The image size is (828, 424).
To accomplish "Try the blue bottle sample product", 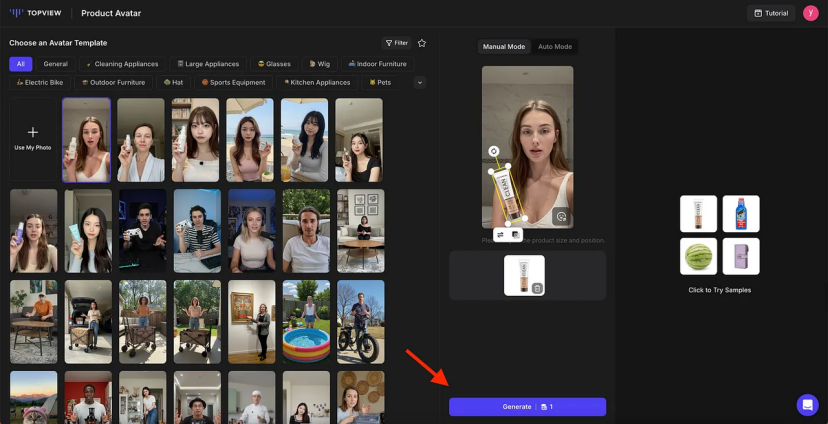I will click(741, 214).
